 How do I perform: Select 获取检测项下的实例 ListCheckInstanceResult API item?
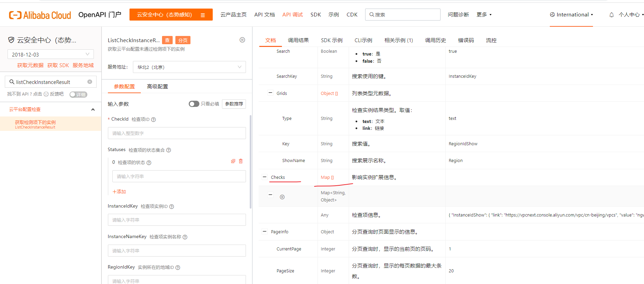click(x=51, y=124)
